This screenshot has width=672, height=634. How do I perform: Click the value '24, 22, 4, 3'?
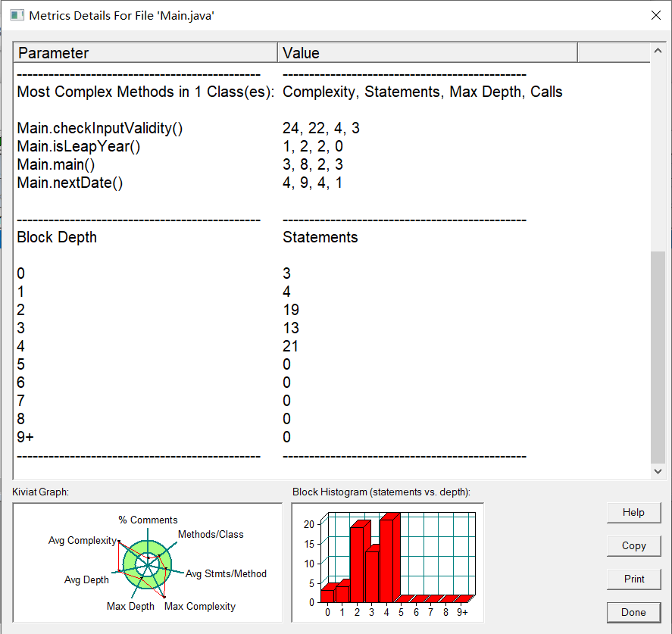[x=321, y=128]
